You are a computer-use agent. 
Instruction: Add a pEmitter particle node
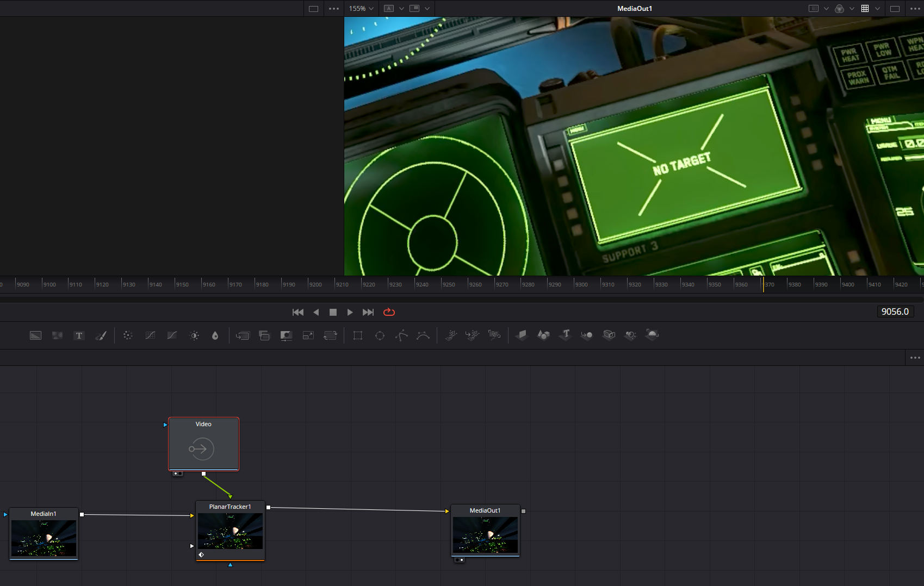[451, 335]
